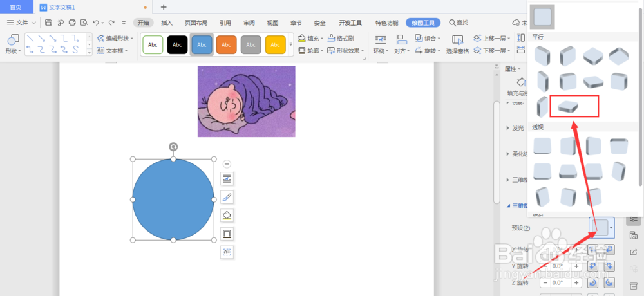The image size is (644, 296).
Task: Open Print Preview from quick toolbar
Action: [x=84, y=23]
